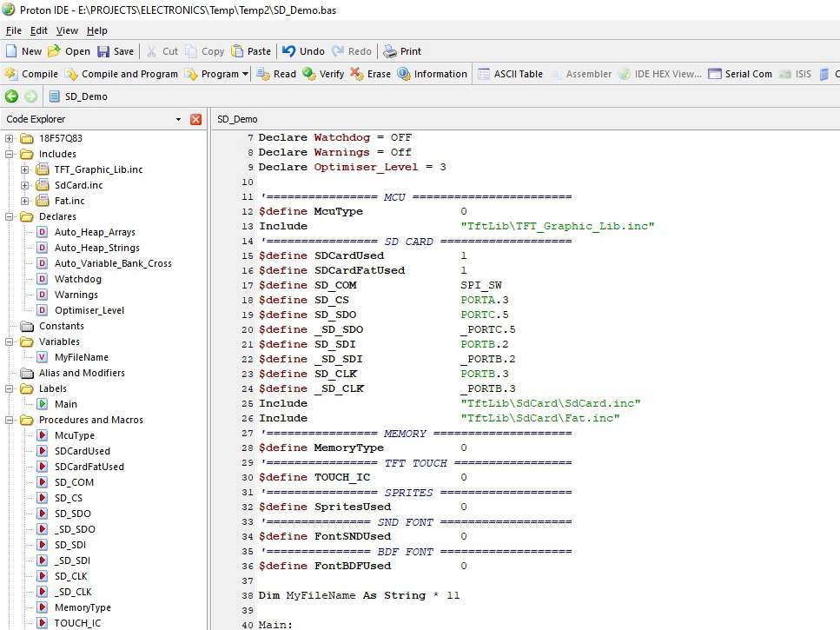The width and height of the screenshot is (840, 630).
Task: Expand the SdCard.inc node
Action: point(24,185)
